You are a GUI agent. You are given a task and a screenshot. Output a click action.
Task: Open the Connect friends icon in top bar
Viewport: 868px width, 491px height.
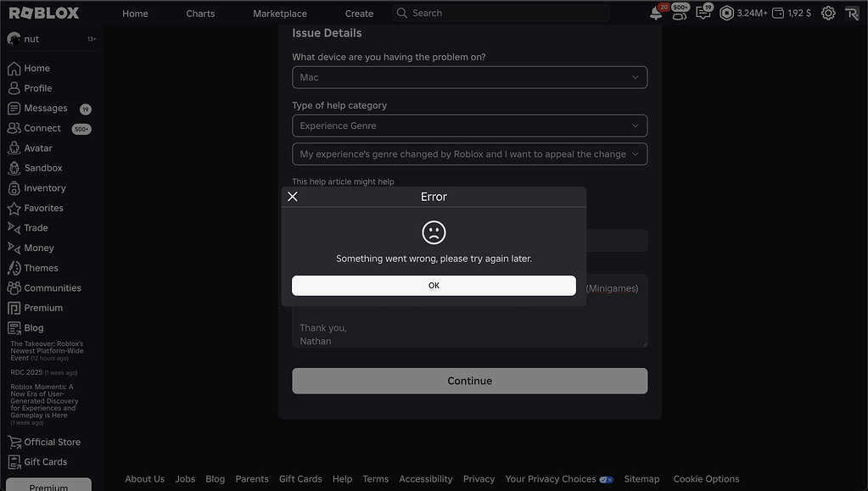click(x=680, y=14)
